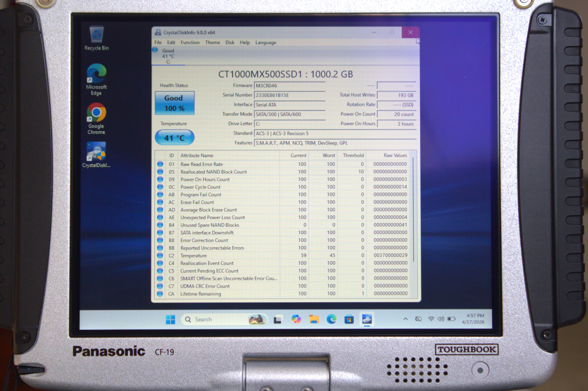The width and height of the screenshot is (588, 391).
Task: Open the CrystalDiskInfo desktop shortcut
Action: pos(96,155)
